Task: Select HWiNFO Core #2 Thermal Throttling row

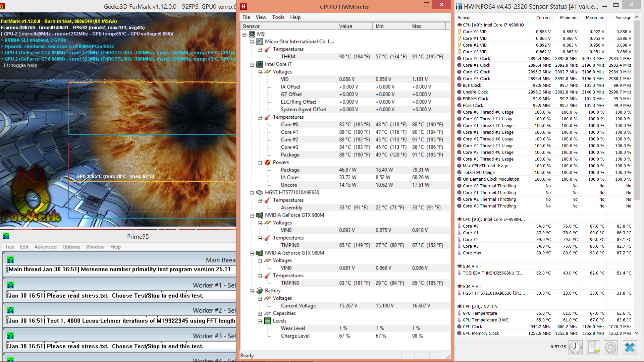Action: tap(544, 199)
